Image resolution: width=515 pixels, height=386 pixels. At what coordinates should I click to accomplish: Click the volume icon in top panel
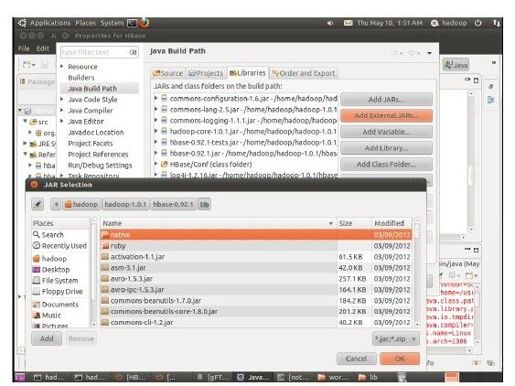[x=330, y=23]
